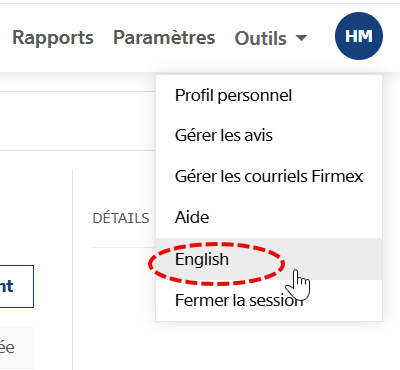400x370 pixels.
Task: Click the blue outlined button ending in "nt"
Action: [17, 286]
